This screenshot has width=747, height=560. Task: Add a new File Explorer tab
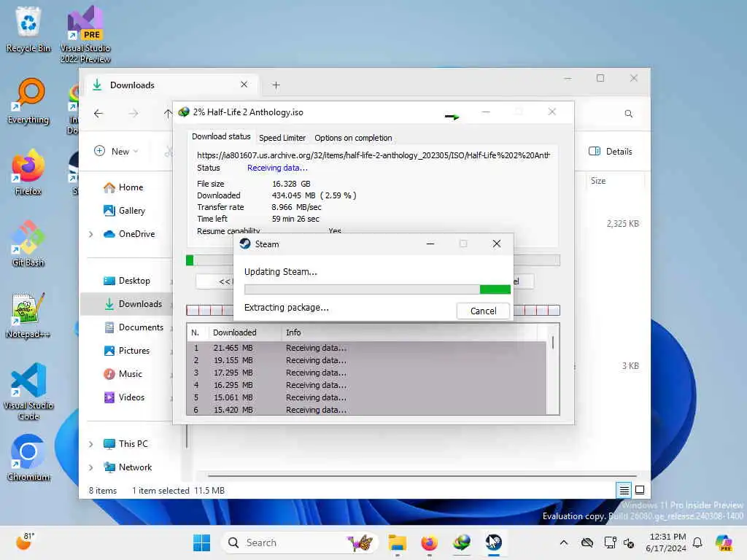tap(276, 85)
